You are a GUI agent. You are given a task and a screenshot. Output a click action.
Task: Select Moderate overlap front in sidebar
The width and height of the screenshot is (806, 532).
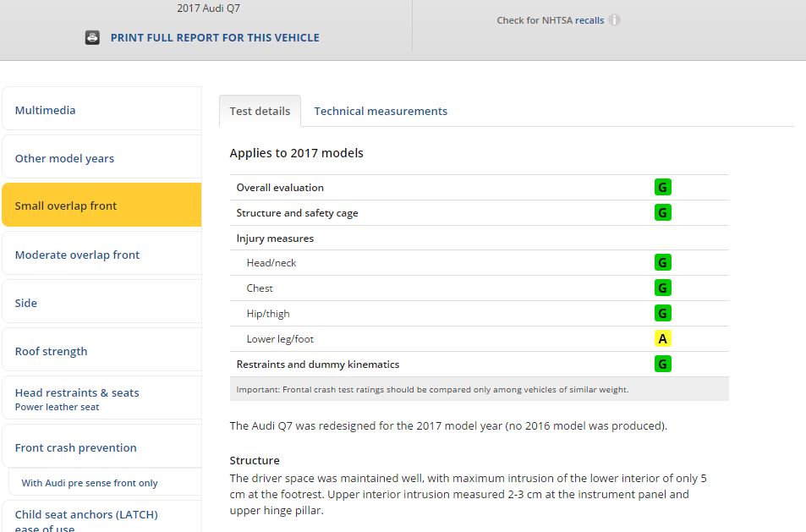(x=101, y=254)
